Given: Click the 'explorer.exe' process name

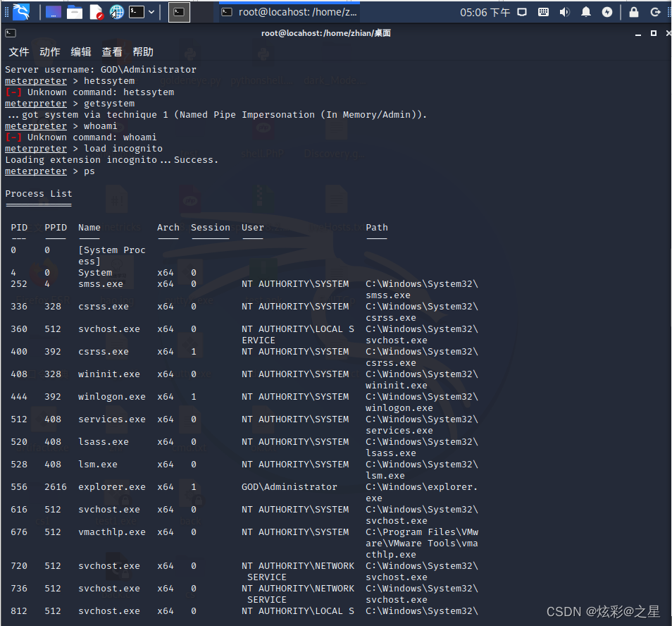Looking at the screenshot, I should coord(112,486).
